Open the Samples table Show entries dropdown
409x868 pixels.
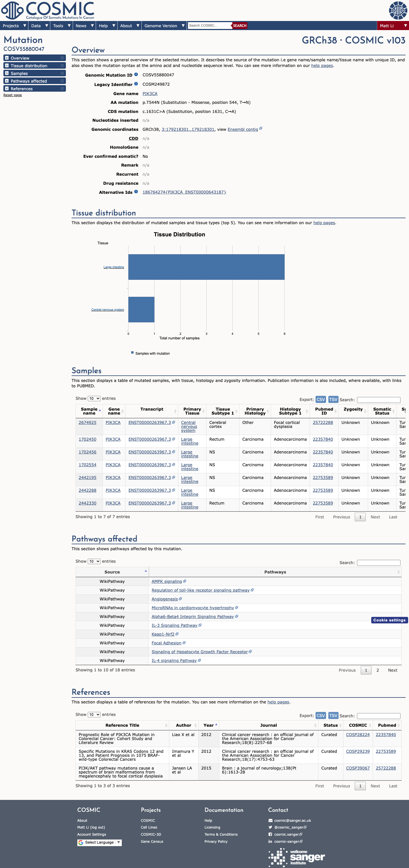(x=94, y=399)
